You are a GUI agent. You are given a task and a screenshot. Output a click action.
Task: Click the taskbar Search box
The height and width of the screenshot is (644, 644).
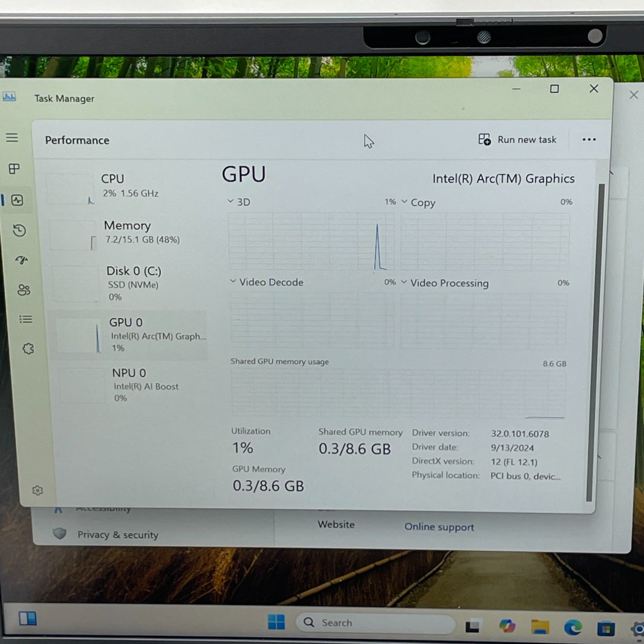(x=376, y=623)
